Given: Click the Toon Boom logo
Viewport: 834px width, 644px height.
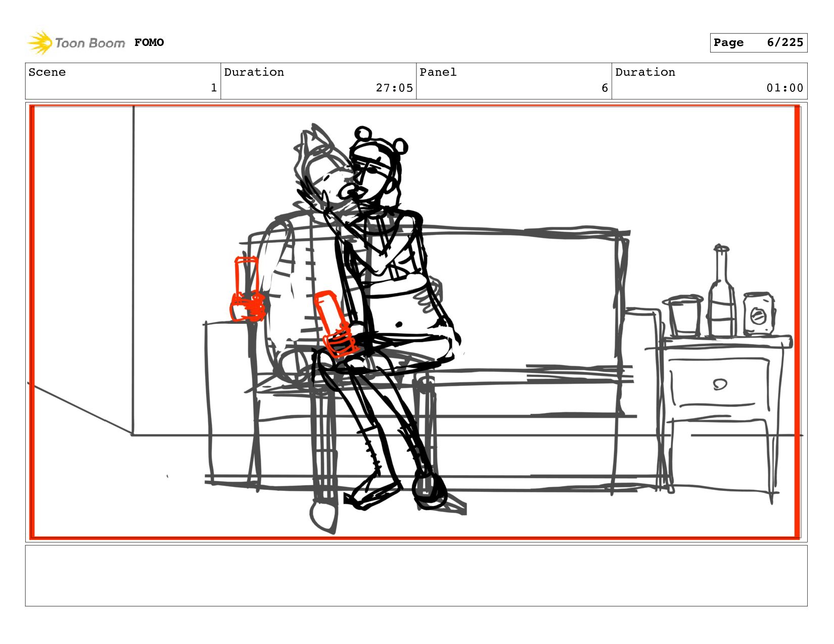Looking at the screenshot, I should point(76,43).
